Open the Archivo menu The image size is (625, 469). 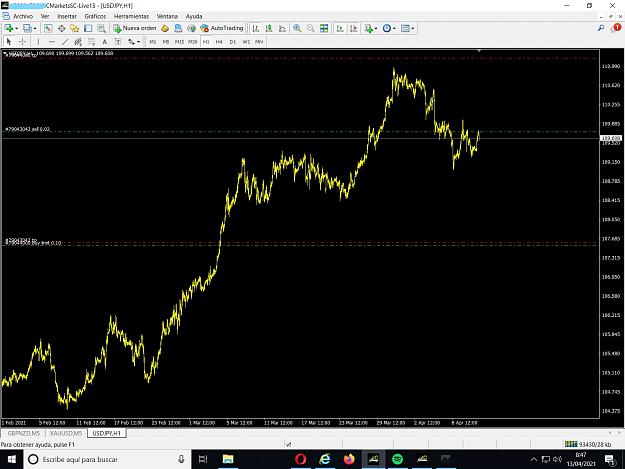click(x=23, y=16)
